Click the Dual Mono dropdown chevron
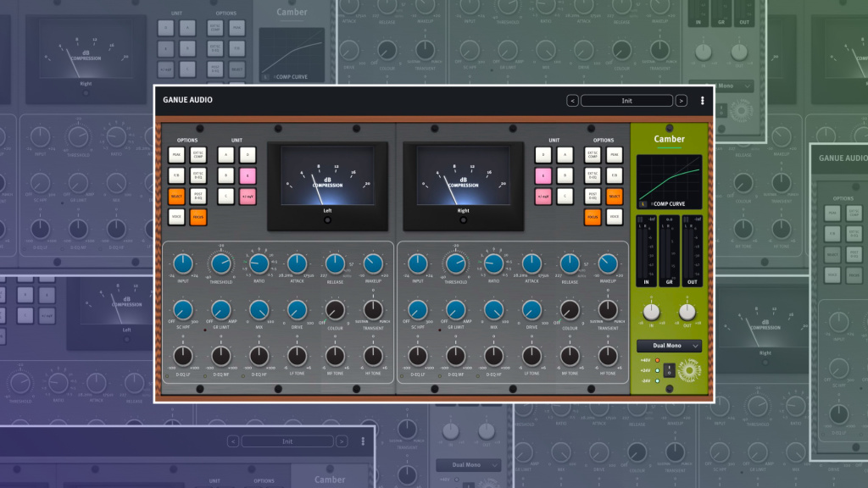Screen dimensions: 868x488 (695, 346)
